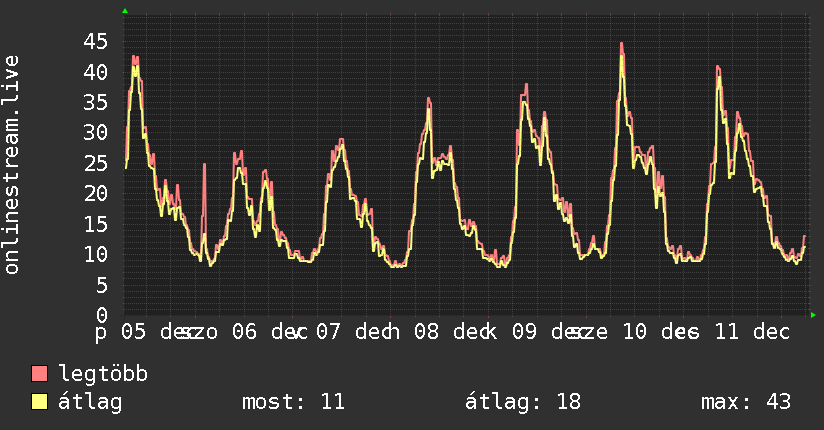Select the átlag legend label beside yellow swatch

[x=90, y=403]
